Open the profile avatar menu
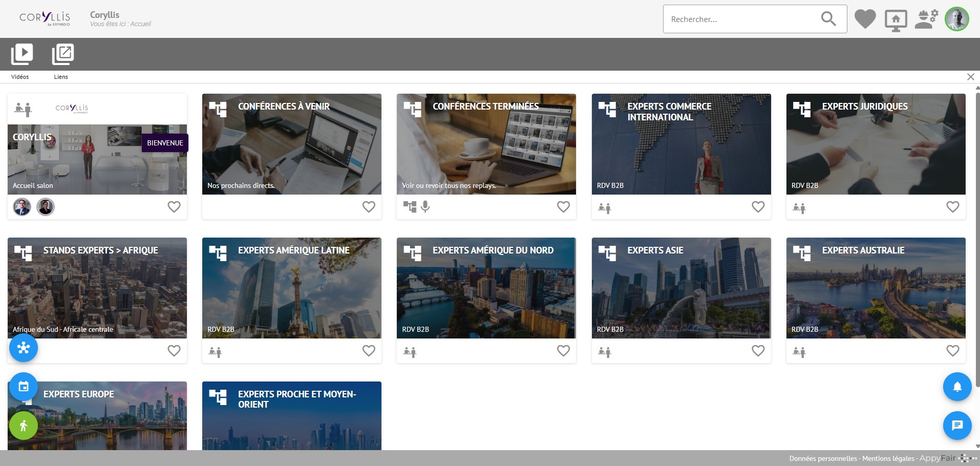This screenshot has height=466, width=980. [956, 19]
